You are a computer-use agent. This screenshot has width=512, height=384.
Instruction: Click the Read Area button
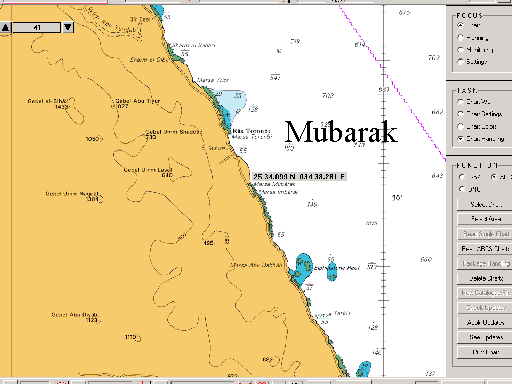tap(485, 219)
